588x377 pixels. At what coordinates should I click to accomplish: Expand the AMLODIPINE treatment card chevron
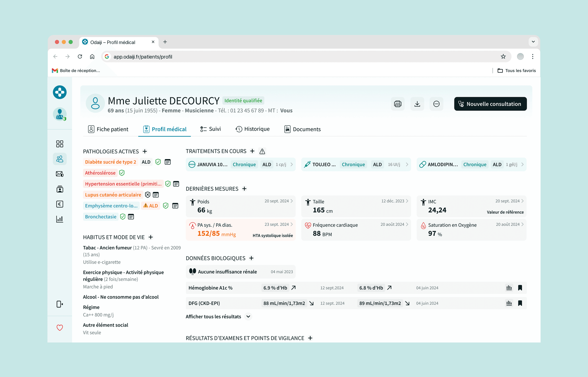(x=522, y=164)
